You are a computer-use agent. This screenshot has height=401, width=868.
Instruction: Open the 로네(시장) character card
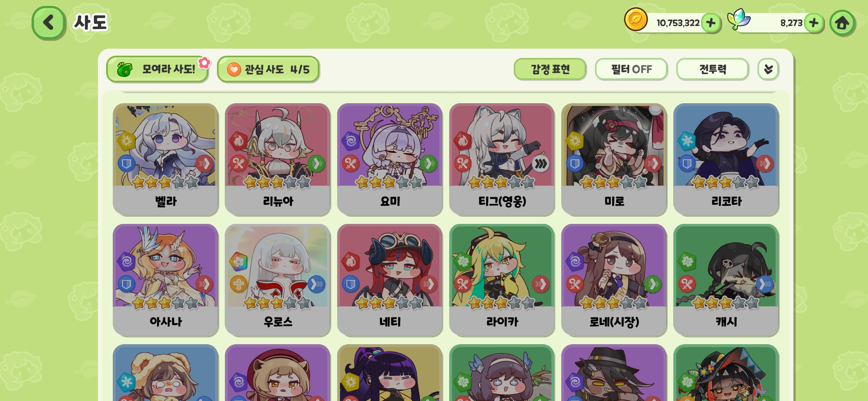(x=614, y=280)
